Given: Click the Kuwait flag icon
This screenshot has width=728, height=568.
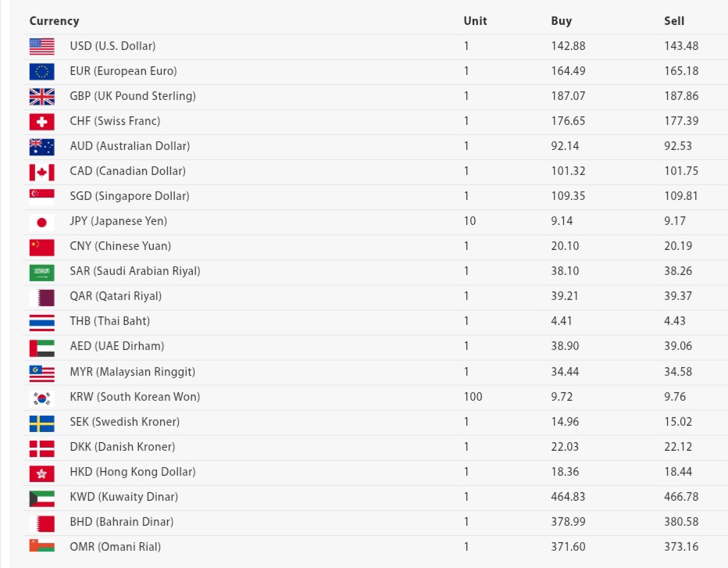Looking at the screenshot, I should click(42, 498).
